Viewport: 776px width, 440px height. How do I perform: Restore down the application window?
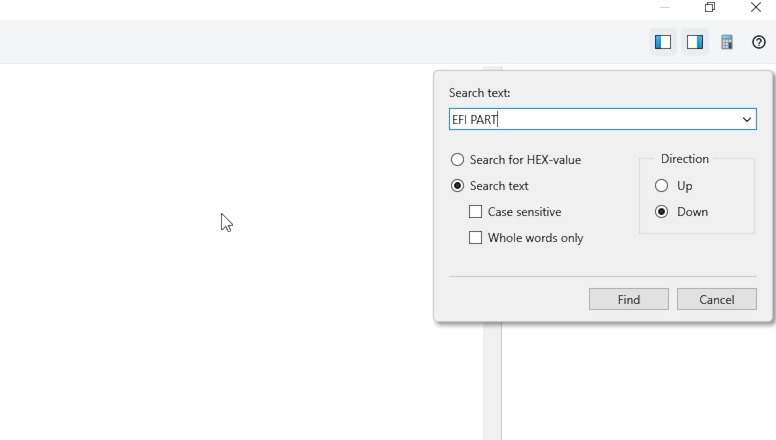coord(710,7)
